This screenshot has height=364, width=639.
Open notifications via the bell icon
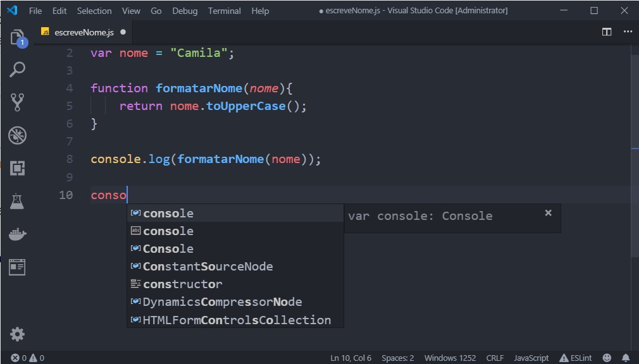pos(627,358)
